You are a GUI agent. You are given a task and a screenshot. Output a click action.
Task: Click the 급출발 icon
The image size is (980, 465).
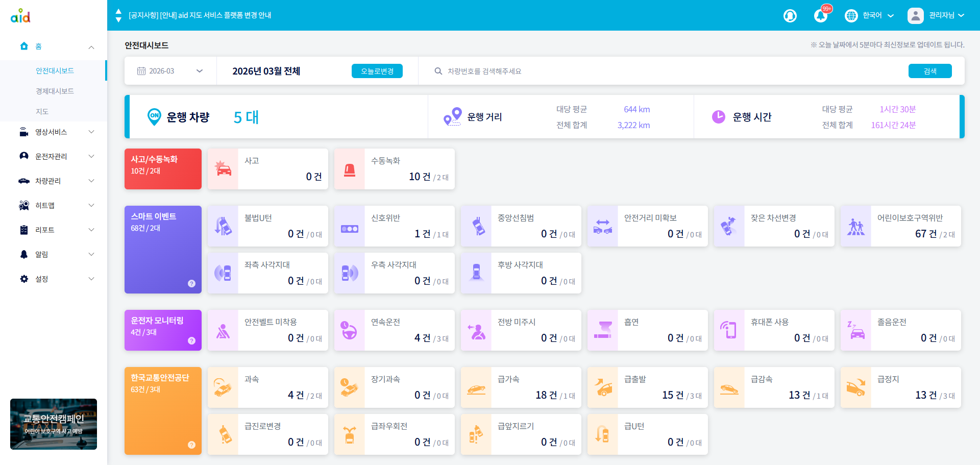click(x=603, y=387)
